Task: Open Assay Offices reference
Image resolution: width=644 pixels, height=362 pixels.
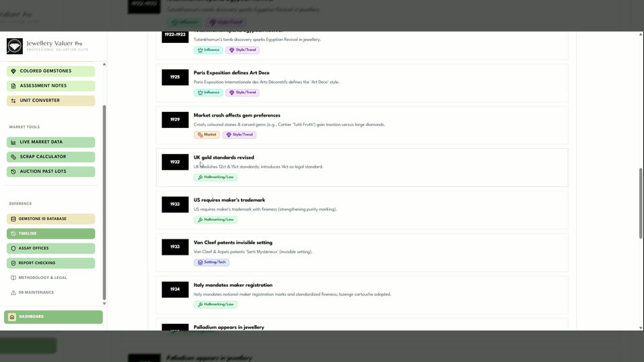Action: tap(51, 248)
